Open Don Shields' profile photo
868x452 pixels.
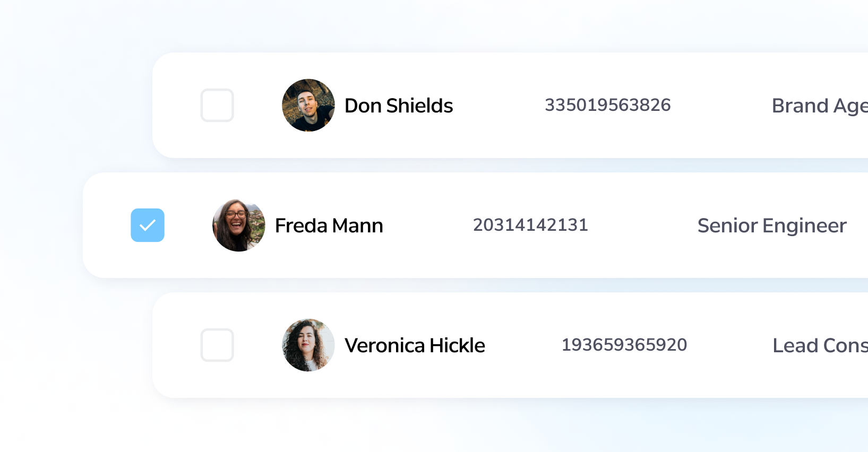308,105
